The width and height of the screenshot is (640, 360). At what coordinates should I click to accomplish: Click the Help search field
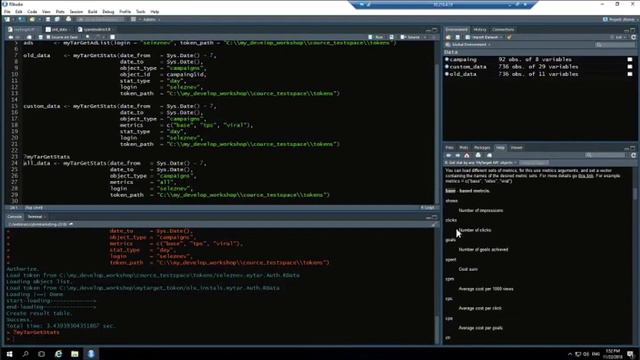pos(606,155)
